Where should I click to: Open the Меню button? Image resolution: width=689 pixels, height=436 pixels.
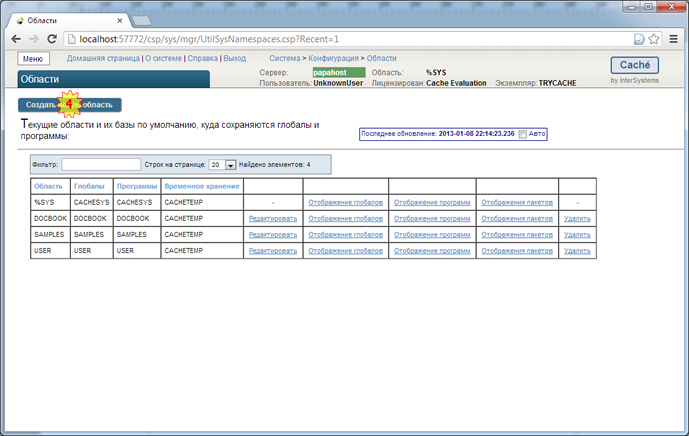tap(33, 58)
